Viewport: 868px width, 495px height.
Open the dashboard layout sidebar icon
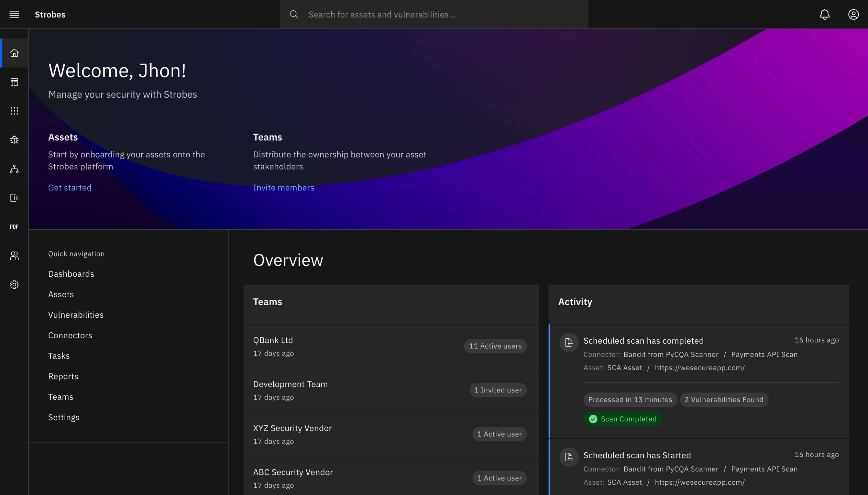(x=14, y=82)
